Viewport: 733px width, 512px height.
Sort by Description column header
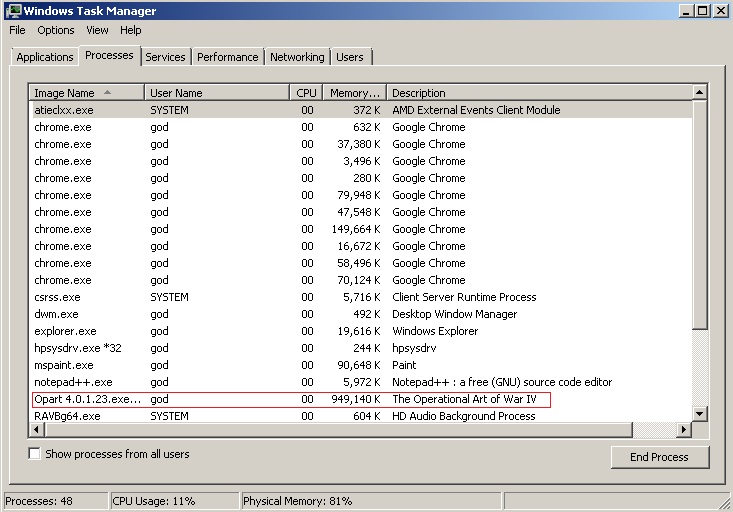click(539, 93)
